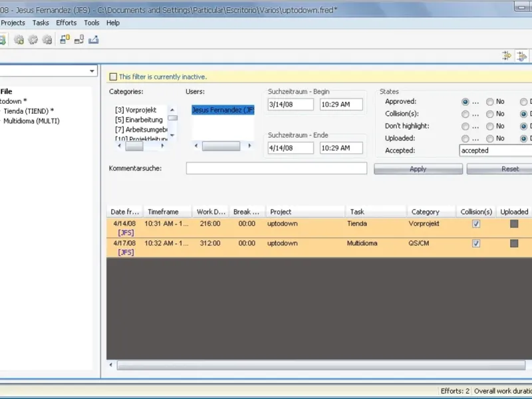532x399 pixels.
Task: Select 'No' radio button for Uploaded
Action: pos(489,138)
